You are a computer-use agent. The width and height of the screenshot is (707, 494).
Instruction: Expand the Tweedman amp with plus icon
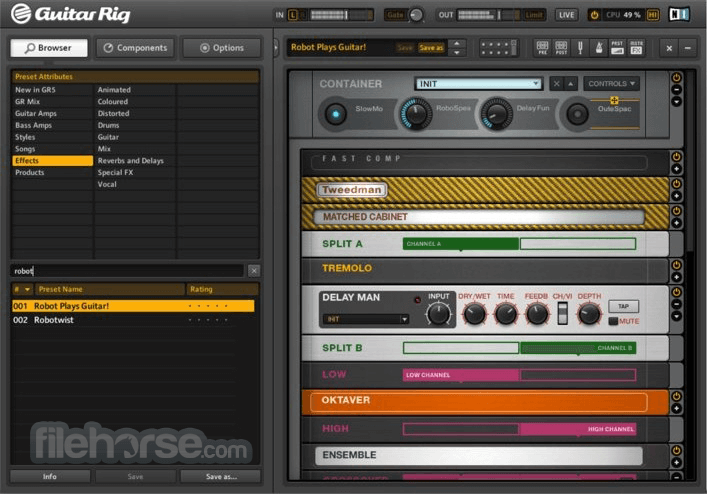pyautogui.click(x=676, y=196)
